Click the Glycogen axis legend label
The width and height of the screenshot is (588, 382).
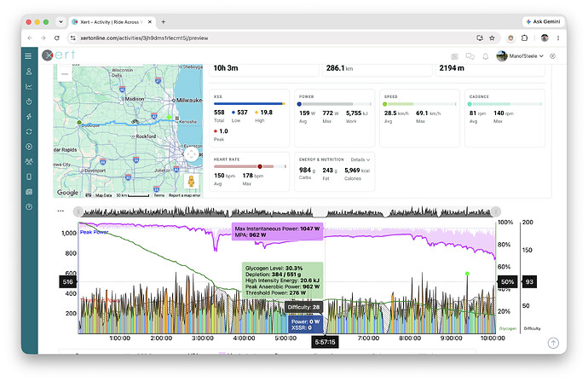[x=508, y=328]
